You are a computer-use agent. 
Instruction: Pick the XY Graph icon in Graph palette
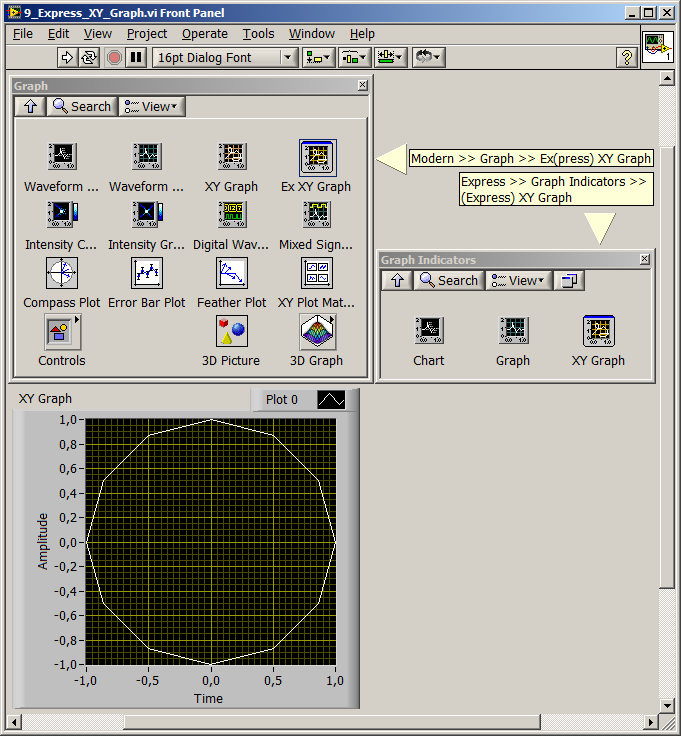pos(232,156)
